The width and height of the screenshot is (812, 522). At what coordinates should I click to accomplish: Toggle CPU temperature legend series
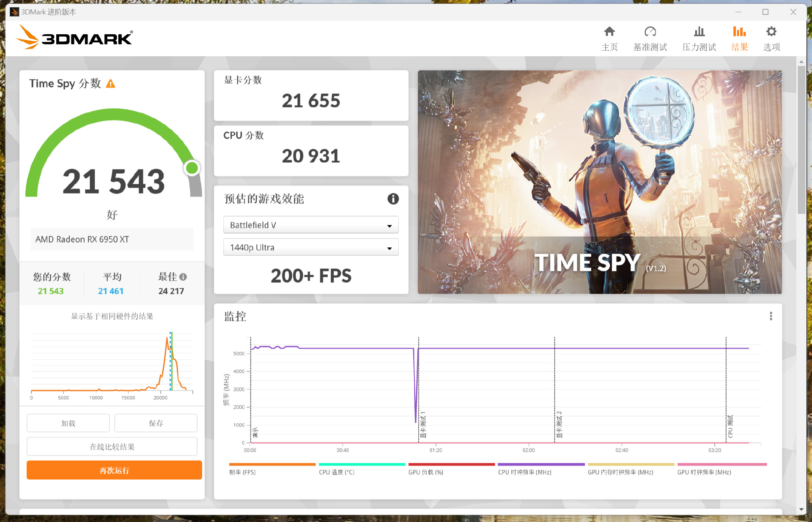coord(337,472)
